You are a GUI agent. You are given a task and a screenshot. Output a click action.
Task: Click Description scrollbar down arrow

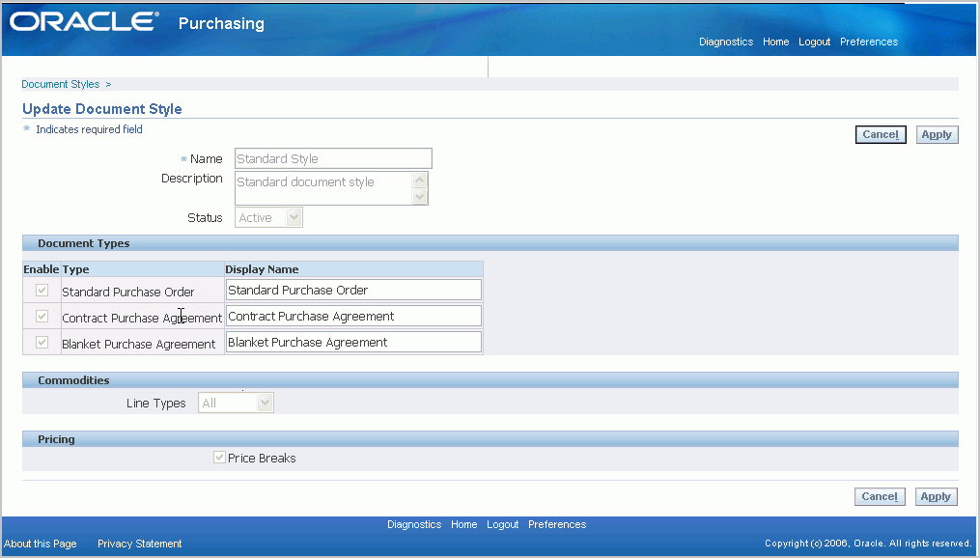click(x=420, y=196)
